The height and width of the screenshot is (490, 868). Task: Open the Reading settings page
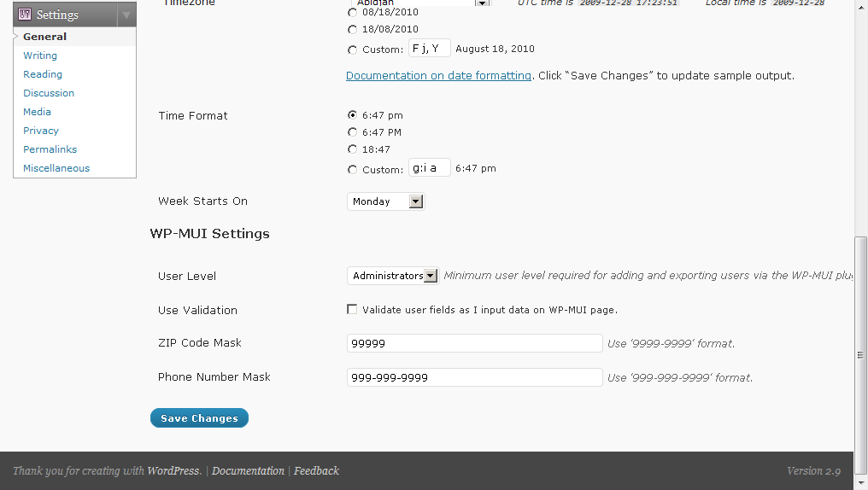[x=43, y=74]
